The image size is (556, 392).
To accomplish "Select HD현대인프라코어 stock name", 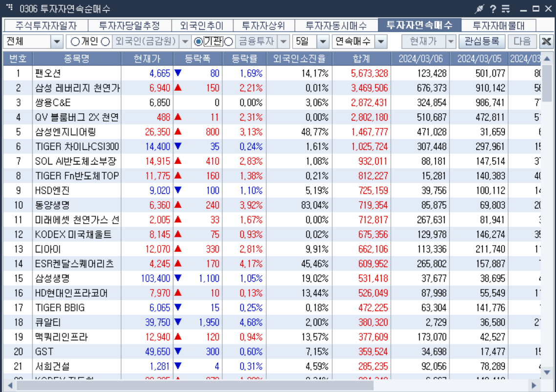I will pyautogui.click(x=71, y=293).
